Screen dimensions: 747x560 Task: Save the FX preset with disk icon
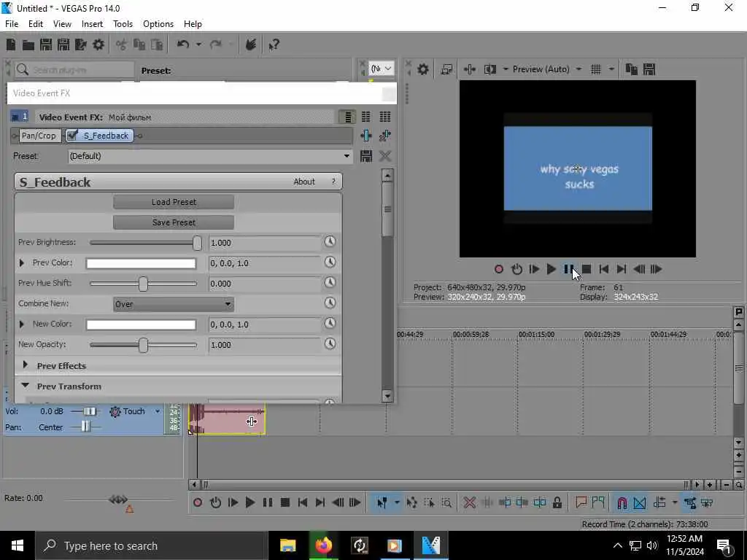[366, 156]
